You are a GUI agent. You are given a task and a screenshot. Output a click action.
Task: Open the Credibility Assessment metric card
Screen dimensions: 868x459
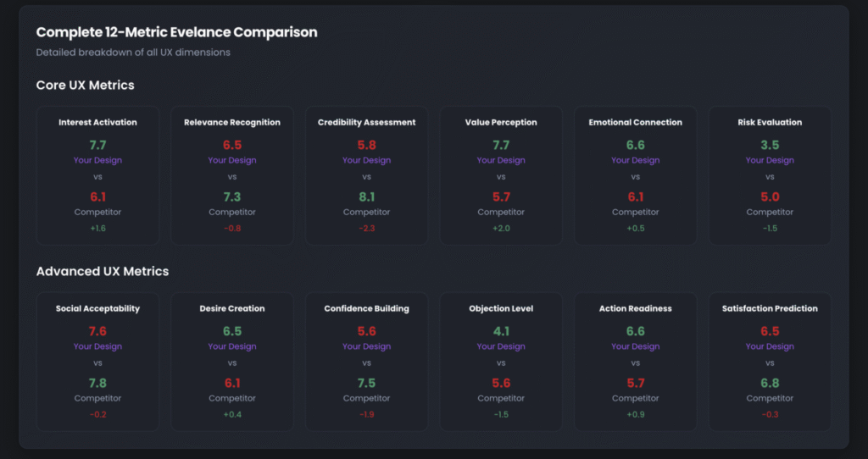[366, 175]
